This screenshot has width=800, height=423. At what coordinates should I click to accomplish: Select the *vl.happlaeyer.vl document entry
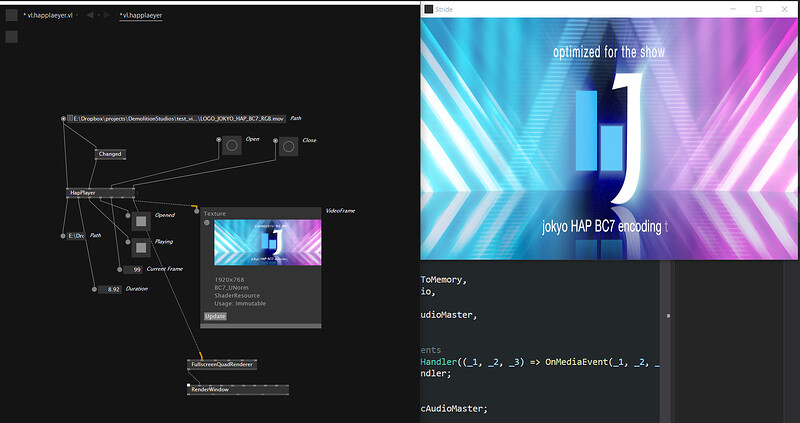pos(48,15)
